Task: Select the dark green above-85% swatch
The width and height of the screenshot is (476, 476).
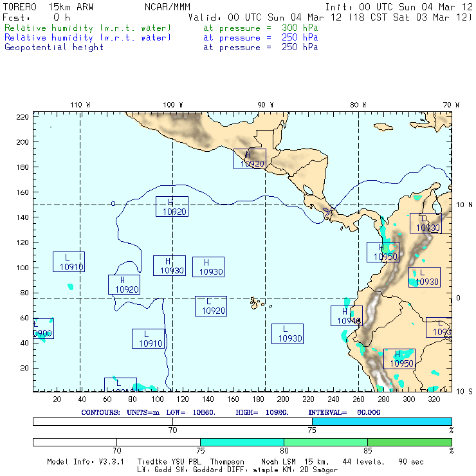Action: (x=409, y=443)
